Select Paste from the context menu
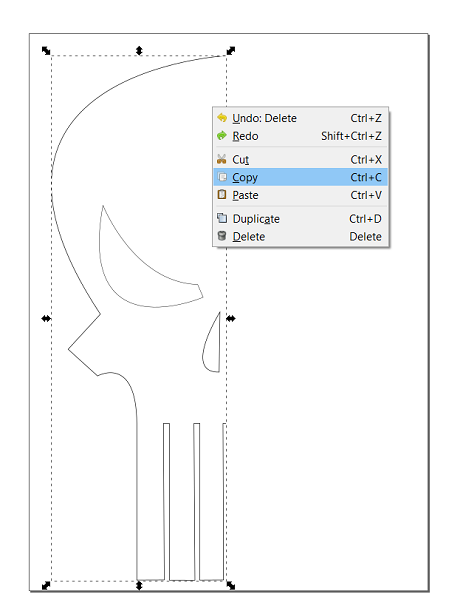This screenshot has width=463, height=600. tap(300, 195)
